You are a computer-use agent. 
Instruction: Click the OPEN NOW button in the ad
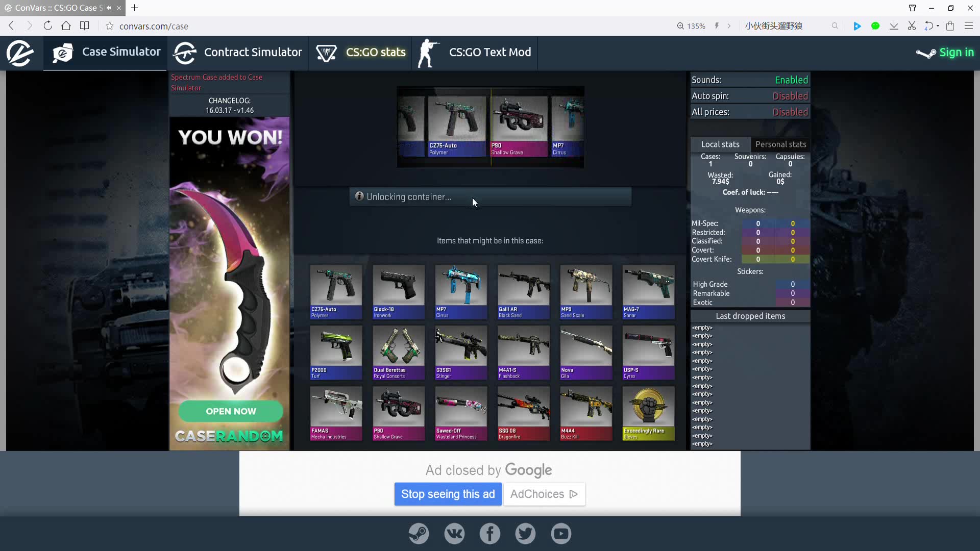231,411
